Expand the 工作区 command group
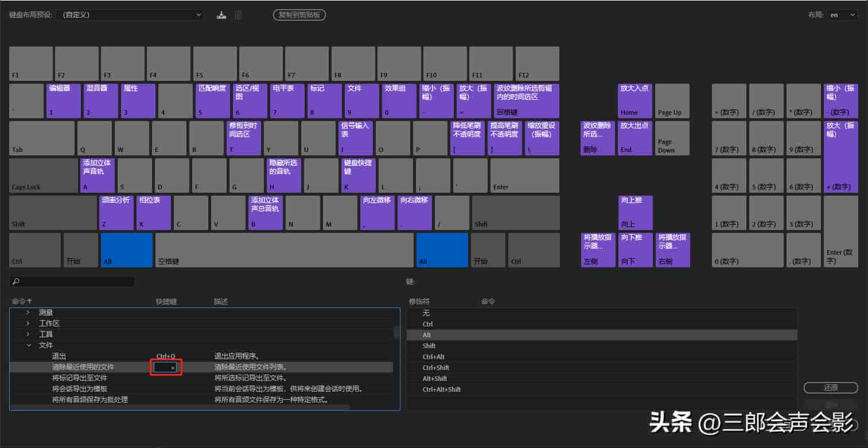The width and height of the screenshot is (868, 448). tap(28, 324)
